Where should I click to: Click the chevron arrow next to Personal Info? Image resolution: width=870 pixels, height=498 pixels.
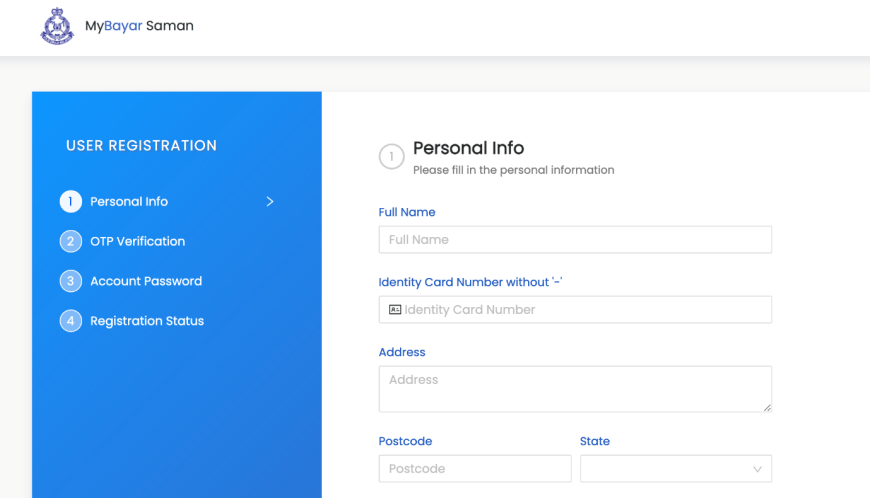[x=270, y=201]
